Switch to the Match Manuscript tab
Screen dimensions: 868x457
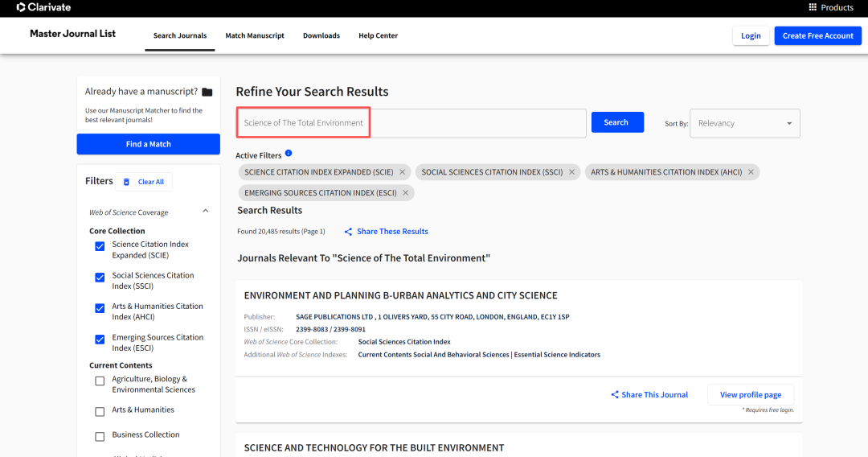pos(255,35)
